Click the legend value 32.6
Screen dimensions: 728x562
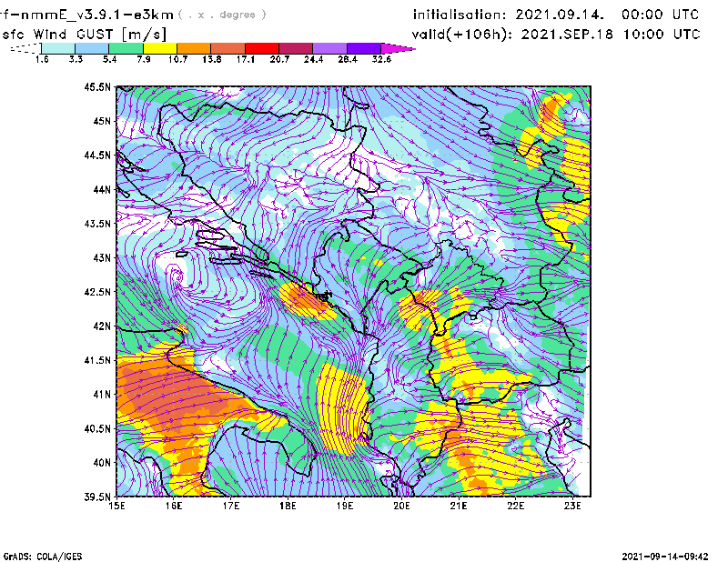pos(381,59)
